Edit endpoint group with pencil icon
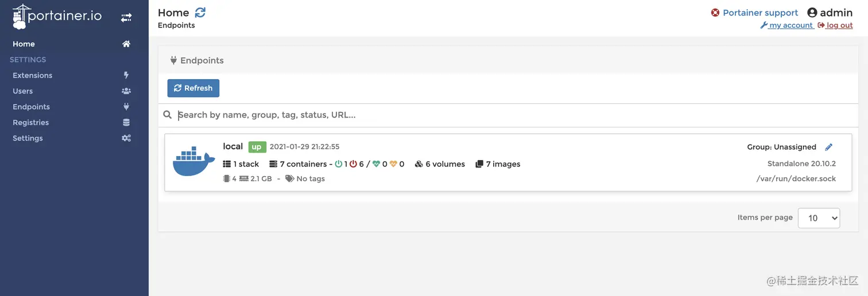868x296 pixels. [x=828, y=147]
